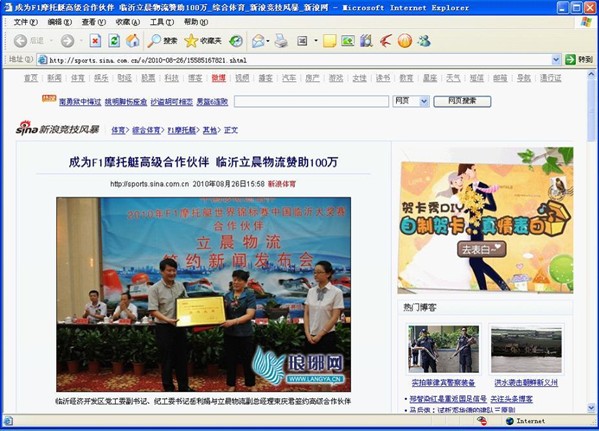The image size is (599, 431).
Task: Open the red 微博 navigation link
Action: tap(219, 78)
